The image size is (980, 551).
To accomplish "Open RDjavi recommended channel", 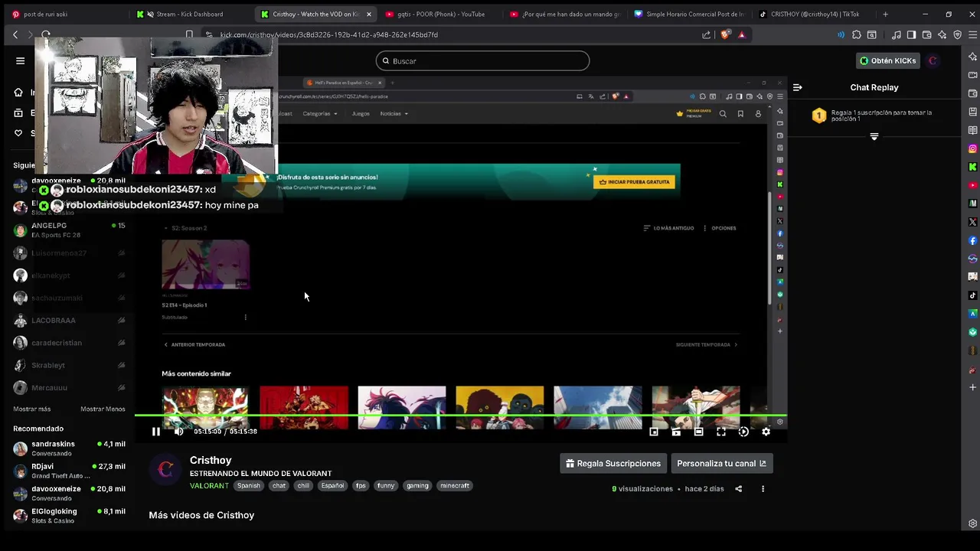I will tap(69, 471).
